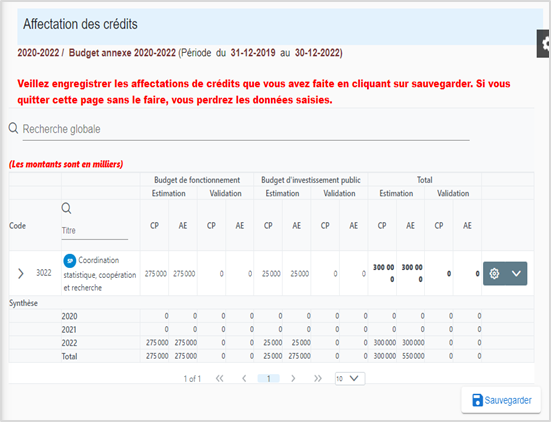The image size is (551, 422).
Task: Open the row actions dropdown arrow
Action: tap(516, 273)
